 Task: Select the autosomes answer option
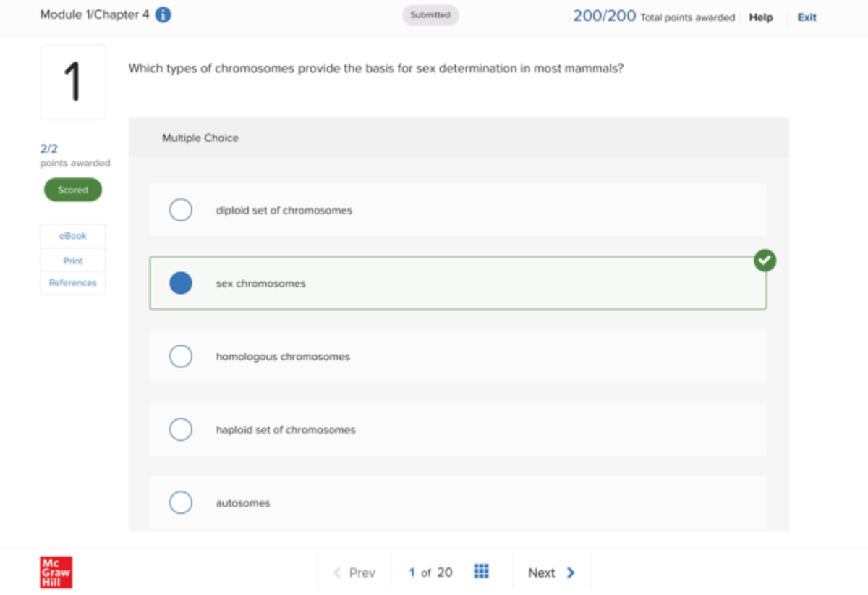tap(181, 502)
